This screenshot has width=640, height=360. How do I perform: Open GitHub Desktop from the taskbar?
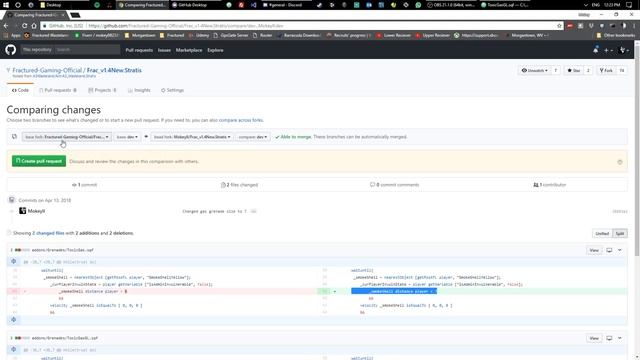189,5
